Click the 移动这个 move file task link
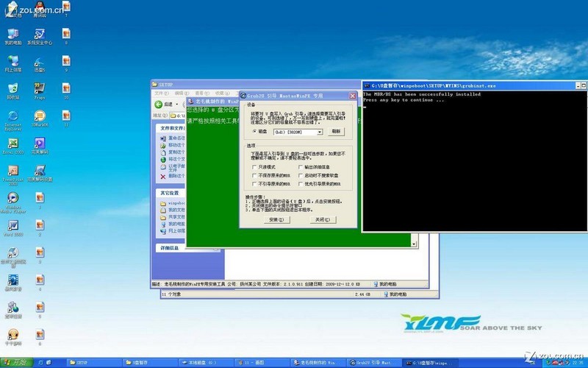This screenshot has width=588, height=368. coord(176,145)
